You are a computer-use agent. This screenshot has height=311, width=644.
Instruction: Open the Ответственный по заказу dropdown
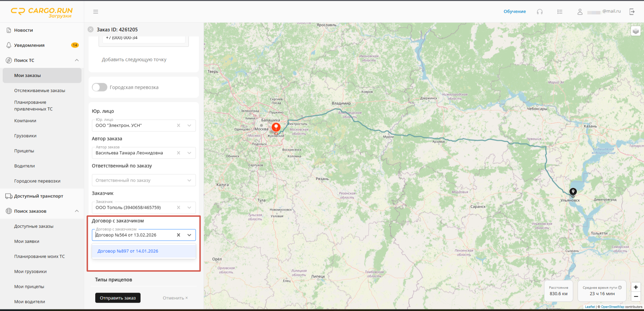[144, 180]
